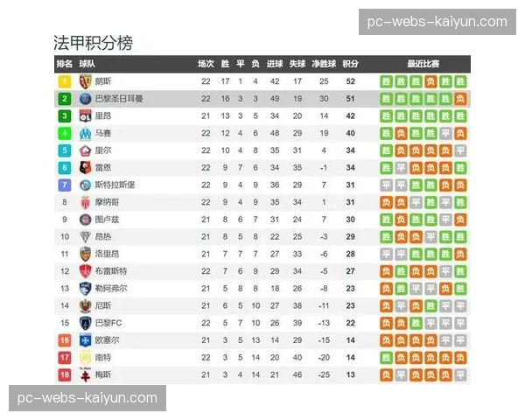This screenshot has height=420, width=525.
Task: Click the red rank 18 badge
Action: 64,374
